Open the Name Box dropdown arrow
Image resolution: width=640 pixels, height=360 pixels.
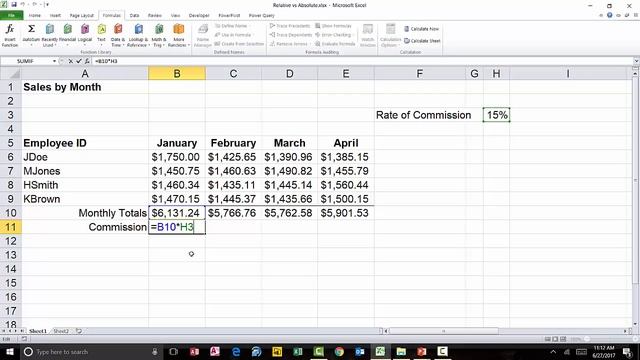click(x=54, y=61)
